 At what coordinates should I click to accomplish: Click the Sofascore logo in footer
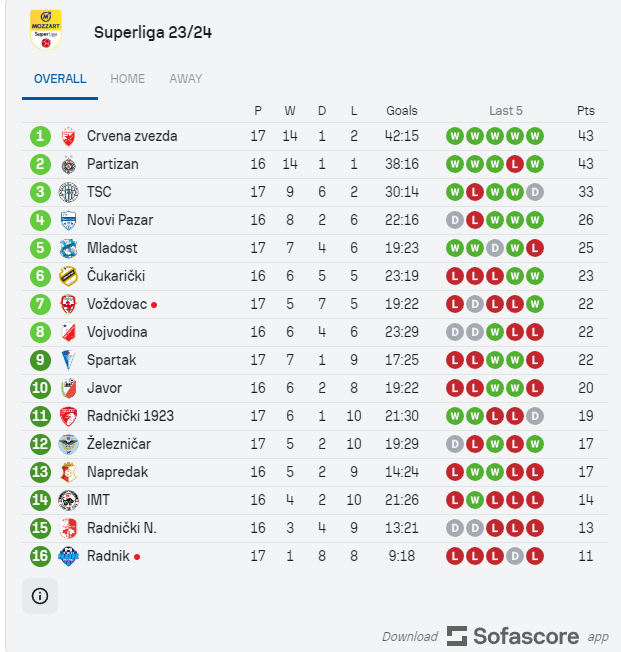coord(512,636)
